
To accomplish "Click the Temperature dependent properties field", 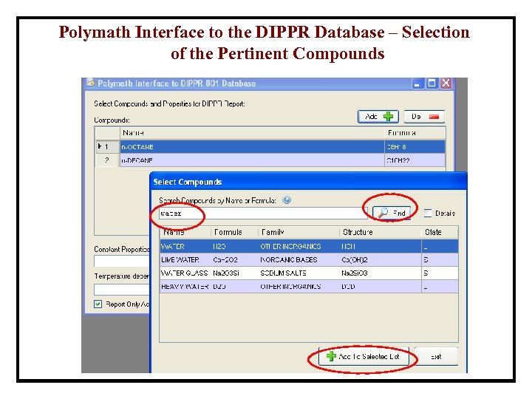I will tap(122, 289).
